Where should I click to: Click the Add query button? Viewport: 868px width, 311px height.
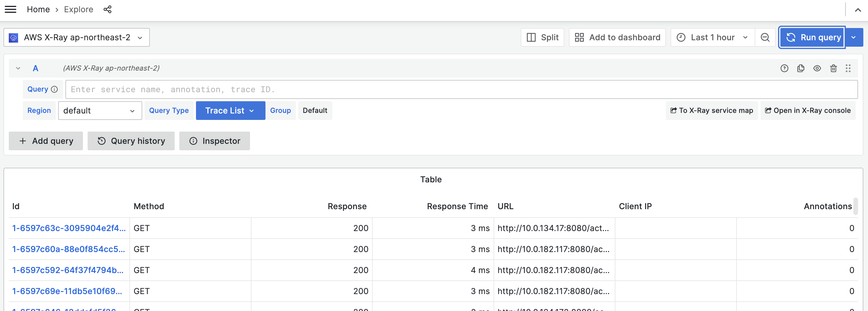46,141
